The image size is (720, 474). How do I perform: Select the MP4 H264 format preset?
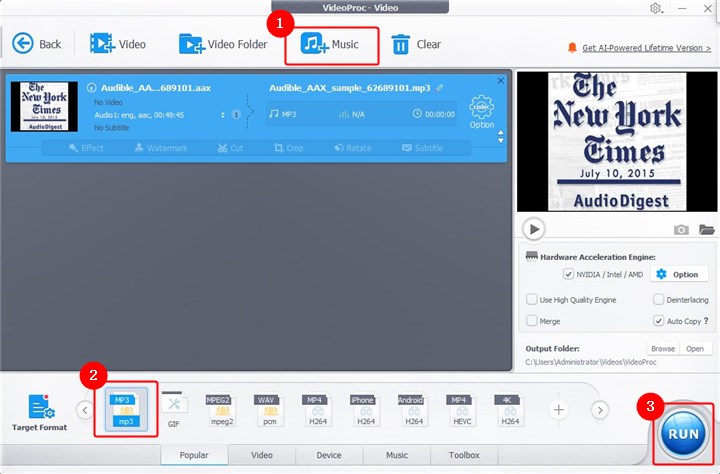[x=317, y=410]
